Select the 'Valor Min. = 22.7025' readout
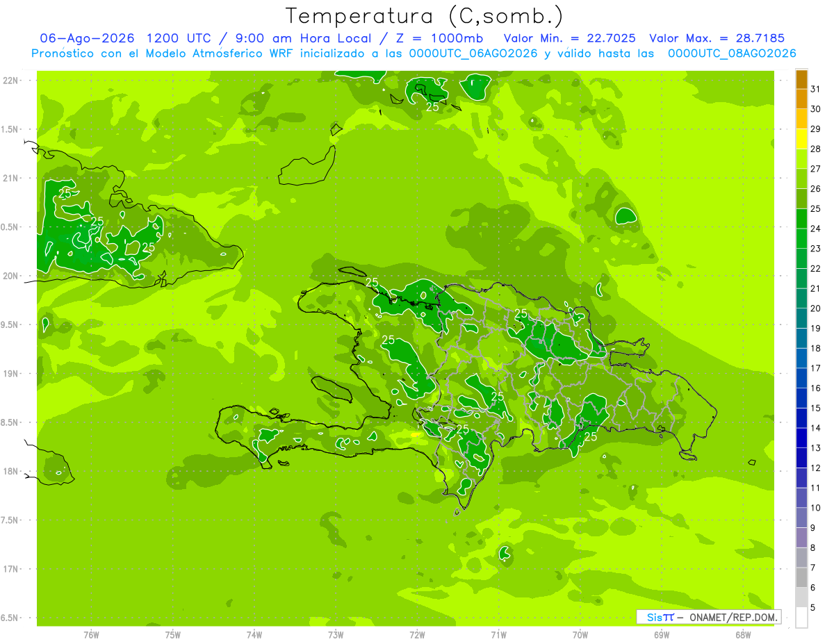 point(569,38)
